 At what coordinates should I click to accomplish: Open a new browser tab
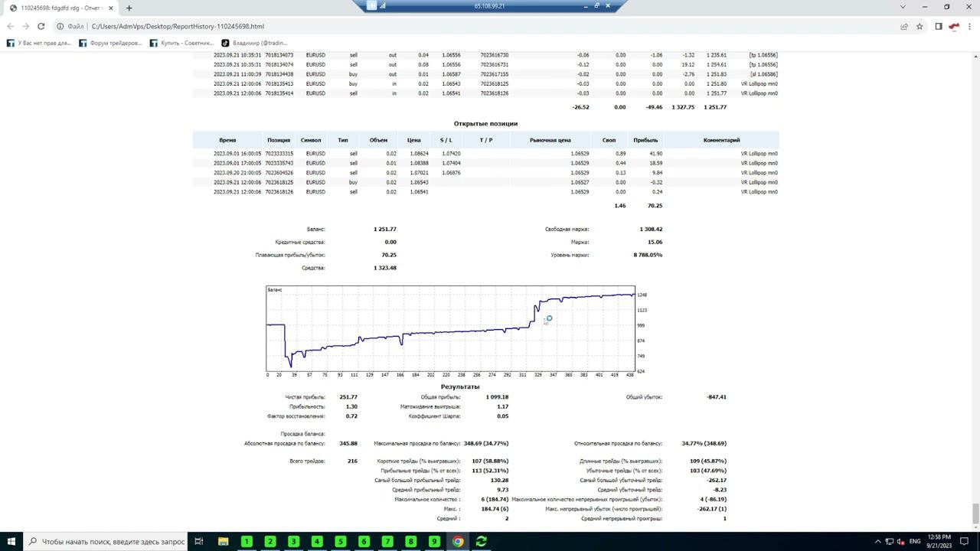click(129, 8)
